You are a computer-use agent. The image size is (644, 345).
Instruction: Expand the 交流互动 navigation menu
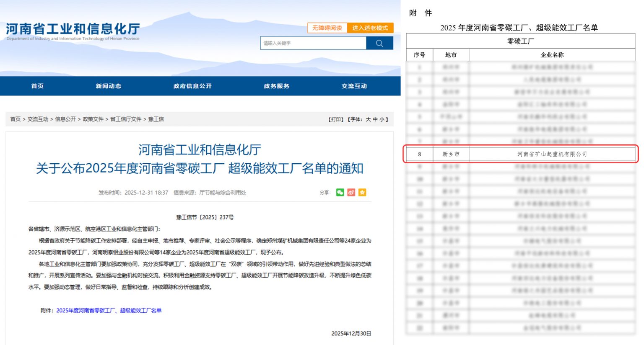click(354, 86)
